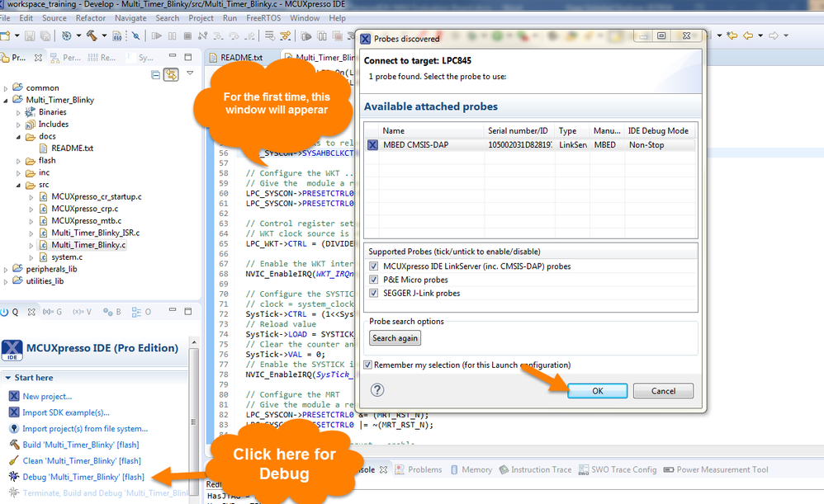Toggle MCUXpresso IDE LinkServer probes checkbox
The image size is (824, 504).
click(373, 266)
